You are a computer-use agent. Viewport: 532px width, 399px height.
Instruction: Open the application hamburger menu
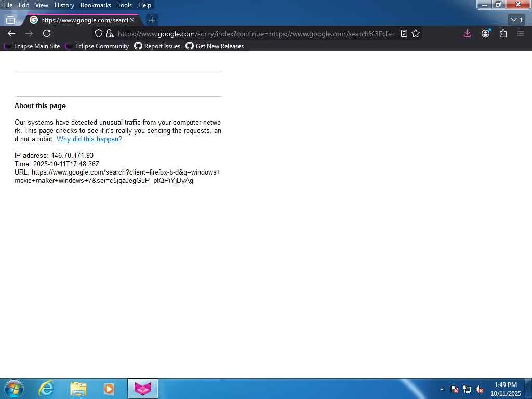tap(521, 33)
